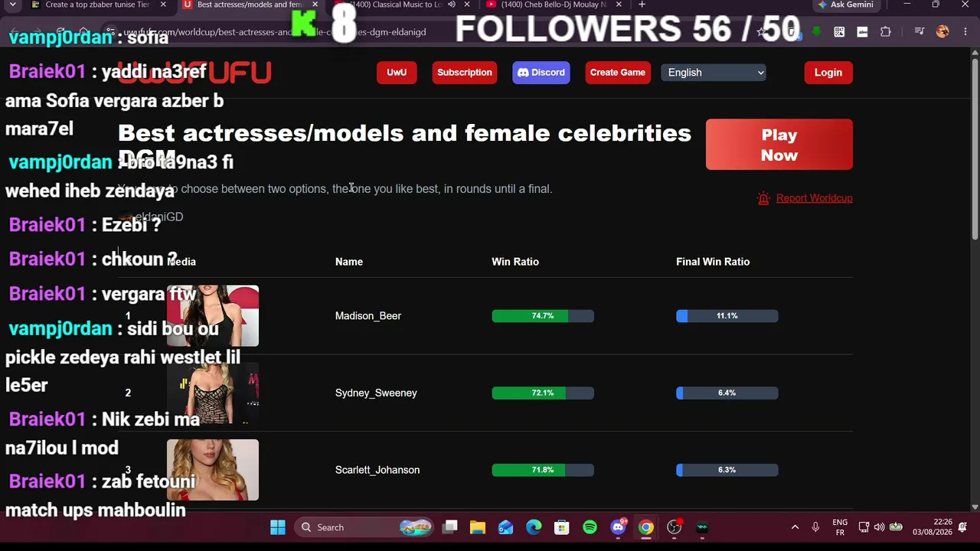Screen dimensions: 980x551
Task: Open Spotify from the taskbar
Action: (590, 527)
